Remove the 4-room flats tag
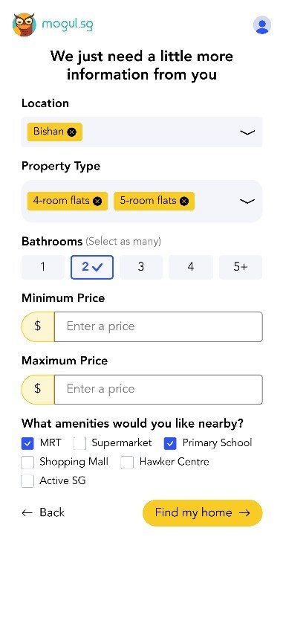The image size is (283, 644). [97, 201]
